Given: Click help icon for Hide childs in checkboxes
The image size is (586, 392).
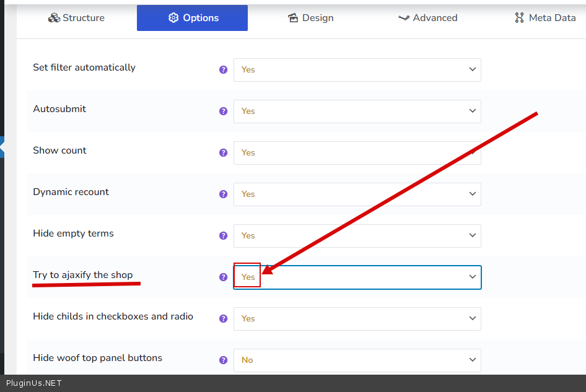Looking at the screenshot, I should point(224,319).
